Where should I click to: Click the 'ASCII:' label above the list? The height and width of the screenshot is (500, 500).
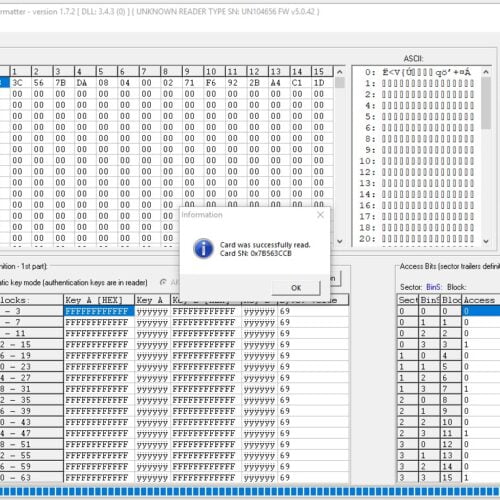click(x=413, y=59)
